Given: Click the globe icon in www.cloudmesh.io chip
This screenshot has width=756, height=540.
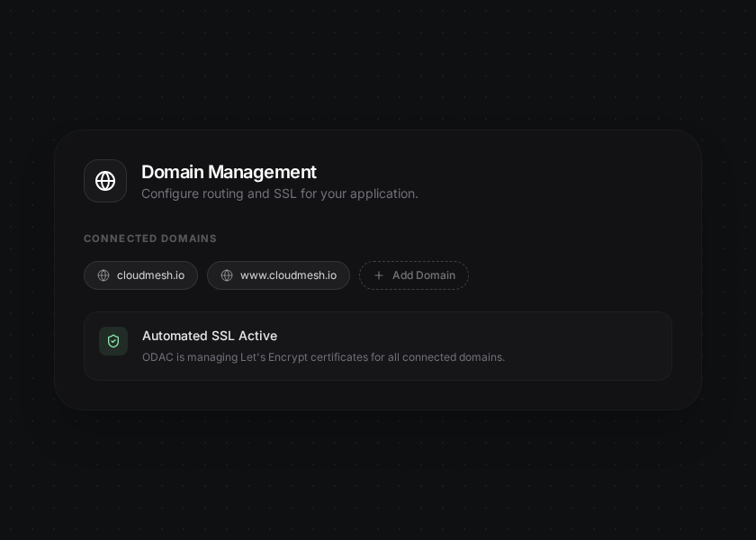Looking at the screenshot, I should [227, 275].
